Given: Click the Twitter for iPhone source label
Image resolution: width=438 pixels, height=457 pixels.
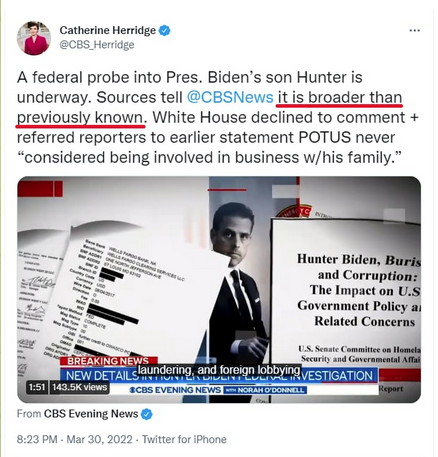Looking at the screenshot, I should 184,439.
